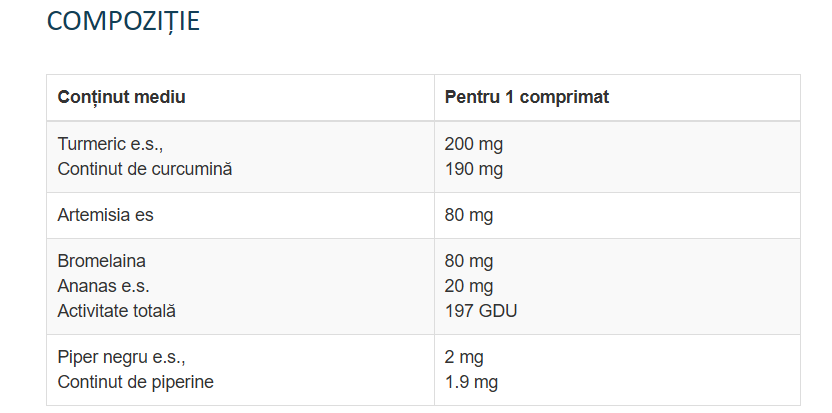Click the 20 mg Ananas value

[469, 286]
